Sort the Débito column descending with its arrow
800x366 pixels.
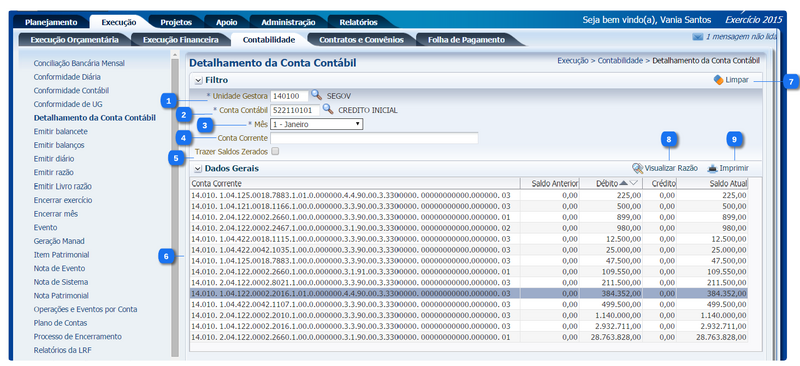[x=633, y=183]
